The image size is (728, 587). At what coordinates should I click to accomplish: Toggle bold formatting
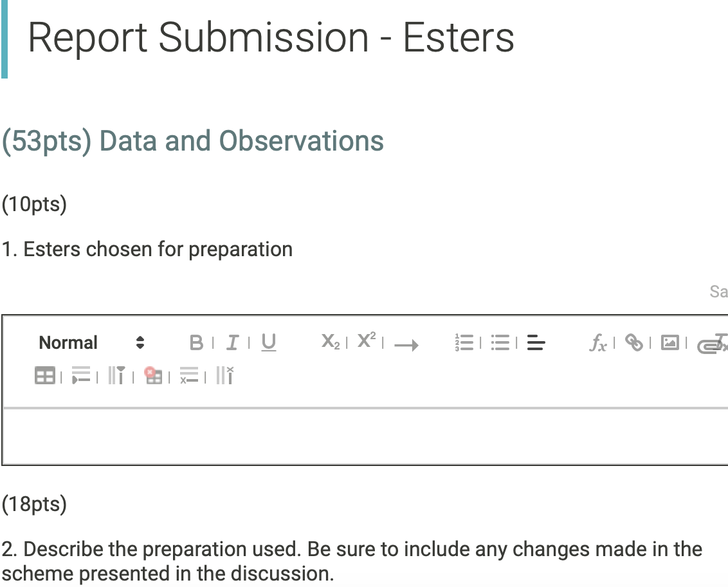pos(196,342)
